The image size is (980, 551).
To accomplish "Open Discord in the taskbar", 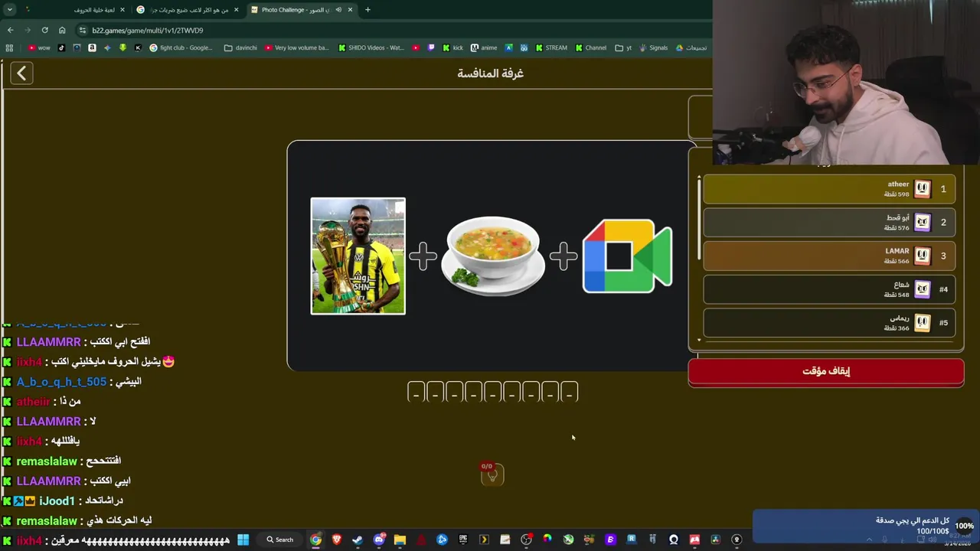I will (379, 540).
